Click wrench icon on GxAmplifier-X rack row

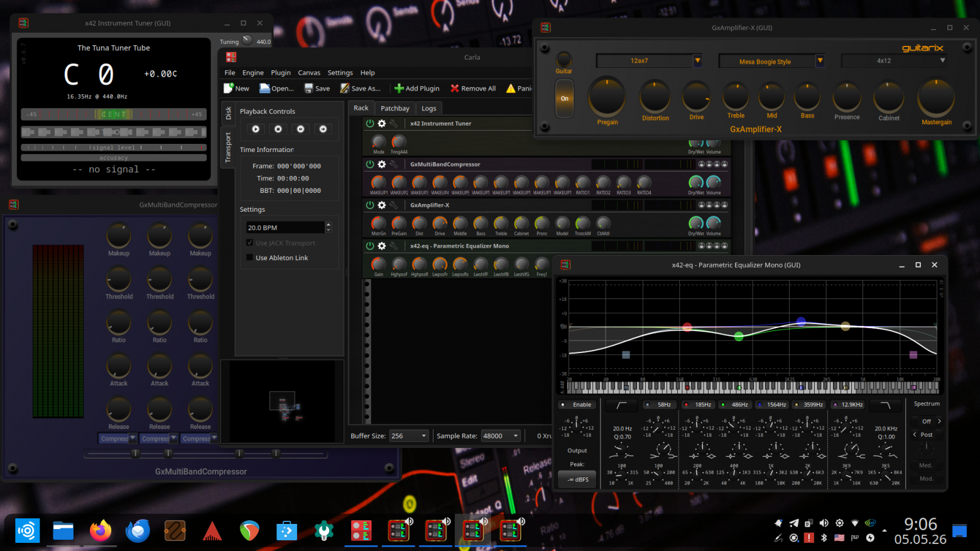pos(394,205)
